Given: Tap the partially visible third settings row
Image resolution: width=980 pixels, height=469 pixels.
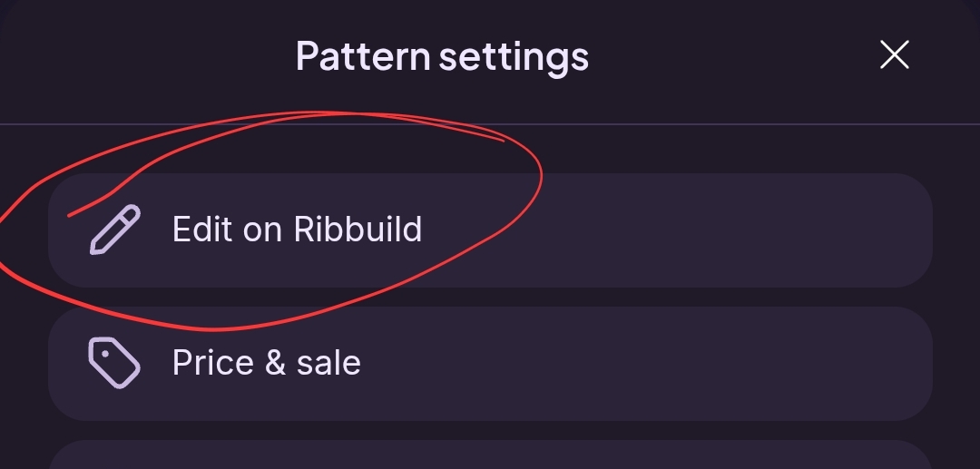Looking at the screenshot, I should (x=491, y=454).
